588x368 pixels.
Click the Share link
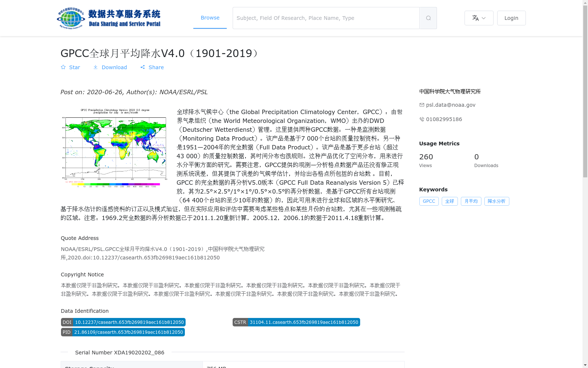click(152, 67)
